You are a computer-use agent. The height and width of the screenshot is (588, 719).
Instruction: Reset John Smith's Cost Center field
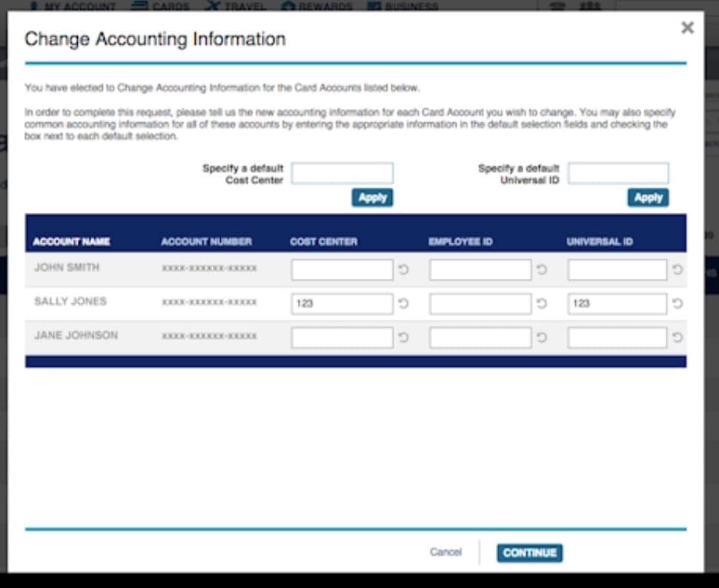402,269
